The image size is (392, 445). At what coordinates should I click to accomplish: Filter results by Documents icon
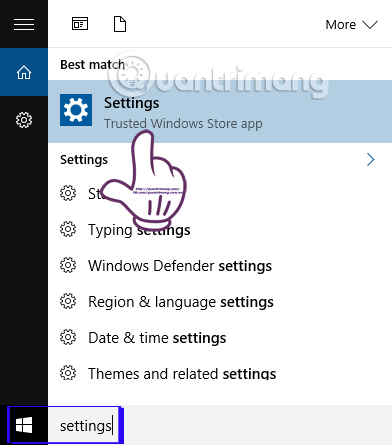click(120, 24)
